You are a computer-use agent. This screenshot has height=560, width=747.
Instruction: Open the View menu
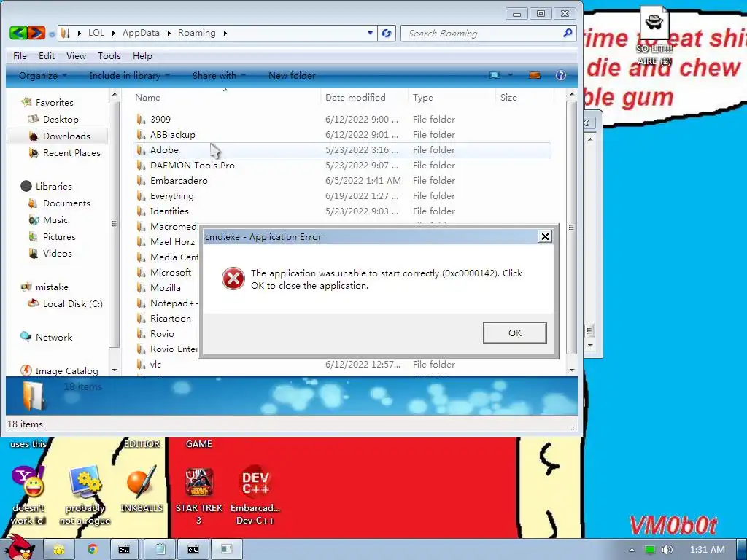coord(76,55)
